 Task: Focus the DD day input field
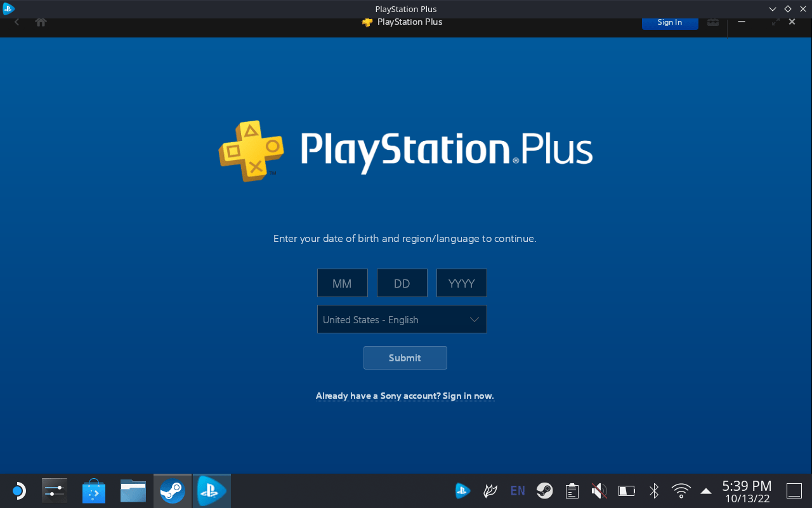point(402,283)
